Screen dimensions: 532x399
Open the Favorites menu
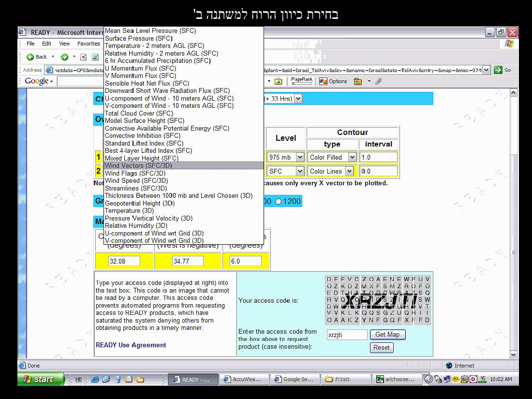coord(89,44)
